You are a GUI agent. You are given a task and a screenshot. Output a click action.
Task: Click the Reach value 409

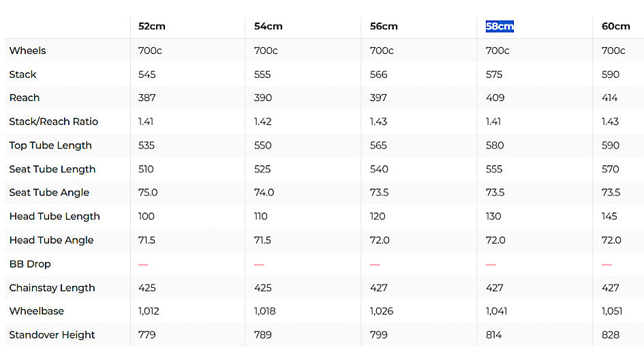tap(495, 98)
